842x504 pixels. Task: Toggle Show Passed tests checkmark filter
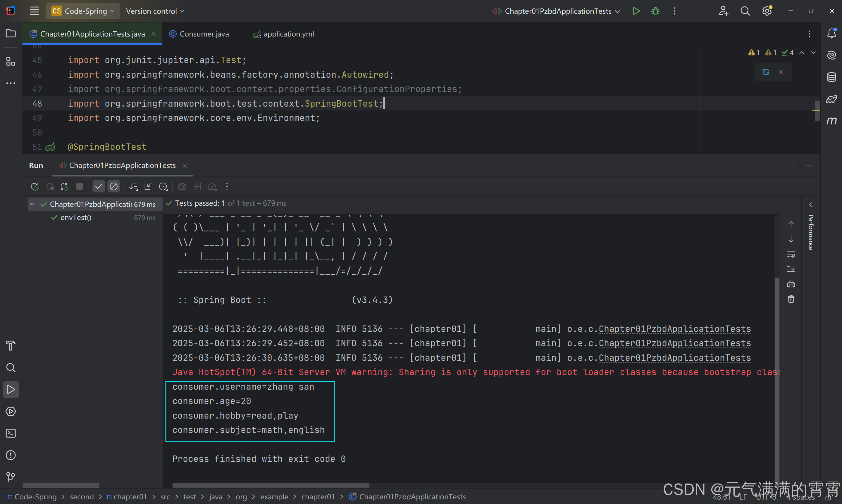[99, 186]
